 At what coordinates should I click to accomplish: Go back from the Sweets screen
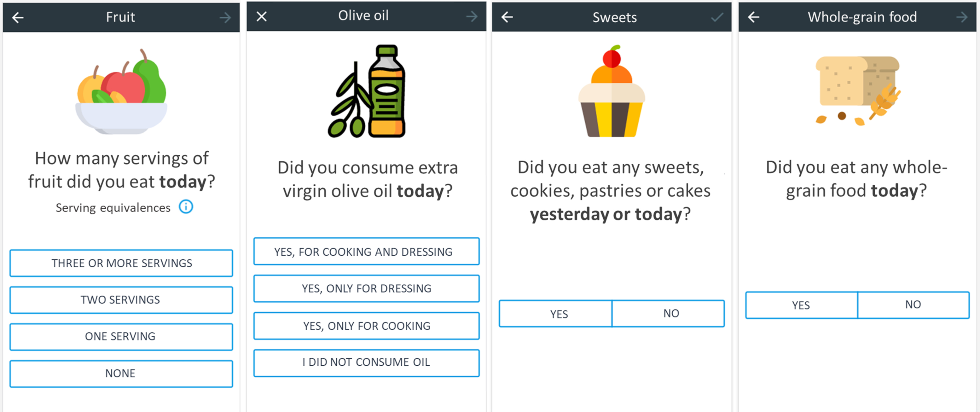coord(507,17)
